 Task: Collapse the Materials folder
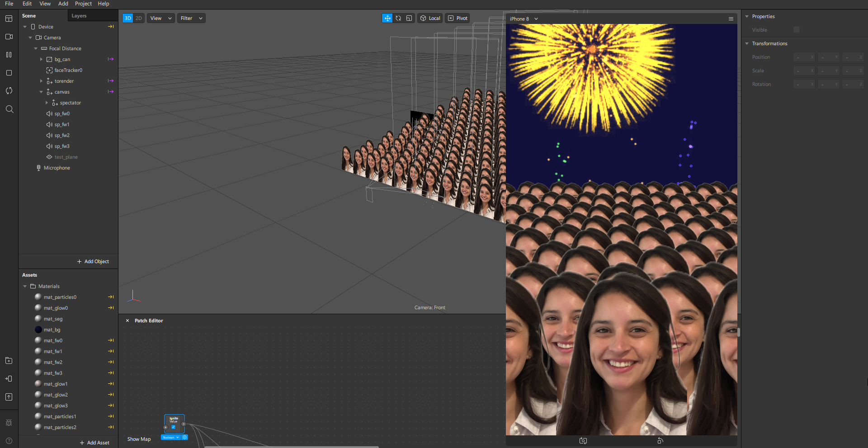(x=25, y=286)
